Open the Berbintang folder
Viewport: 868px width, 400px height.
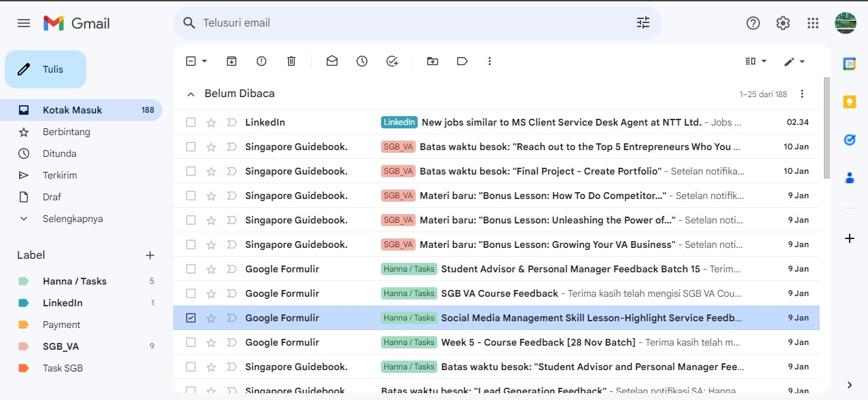coord(67,132)
